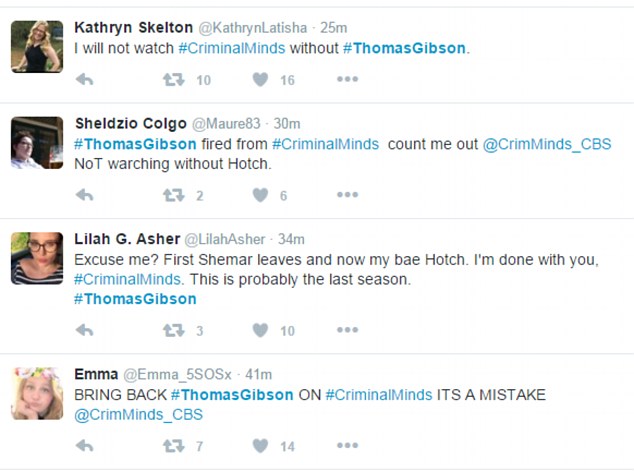Like Emma's tweet
This screenshot has height=472, width=634.
(x=260, y=446)
